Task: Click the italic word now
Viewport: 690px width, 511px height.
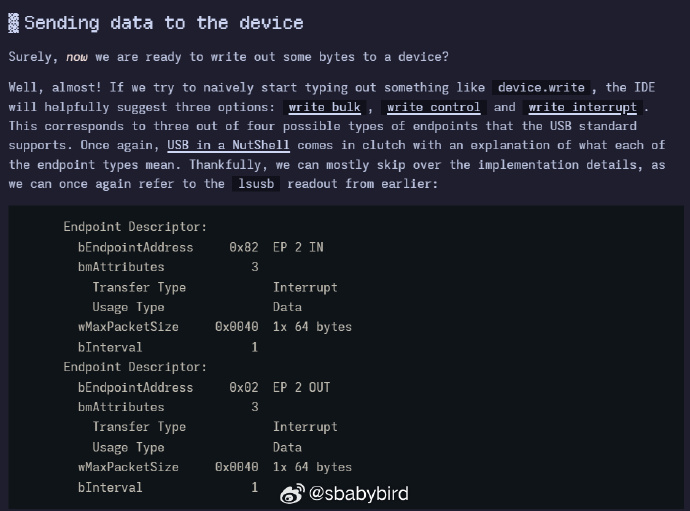Action: (x=77, y=57)
